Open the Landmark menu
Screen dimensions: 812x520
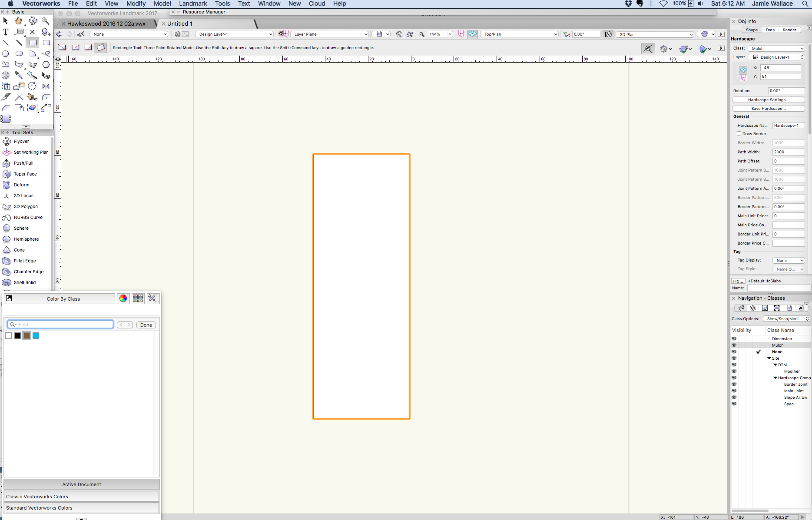pos(193,3)
